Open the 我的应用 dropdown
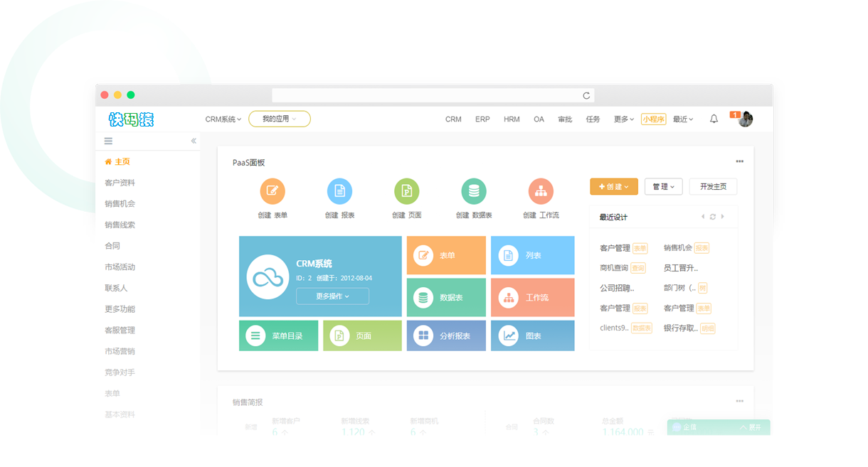The image size is (868, 467). (x=279, y=119)
